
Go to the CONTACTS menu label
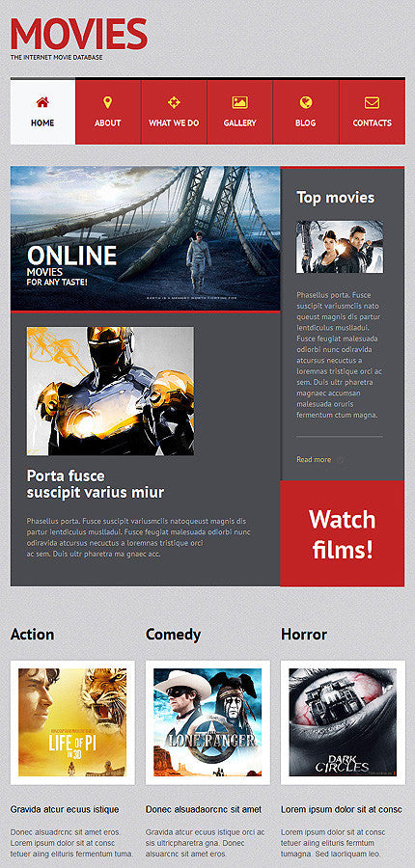(372, 122)
